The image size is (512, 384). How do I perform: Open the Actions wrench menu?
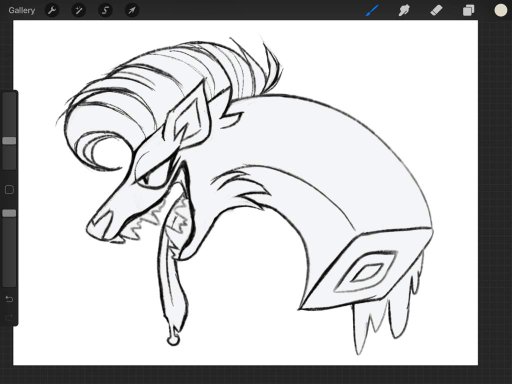pos(52,10)
